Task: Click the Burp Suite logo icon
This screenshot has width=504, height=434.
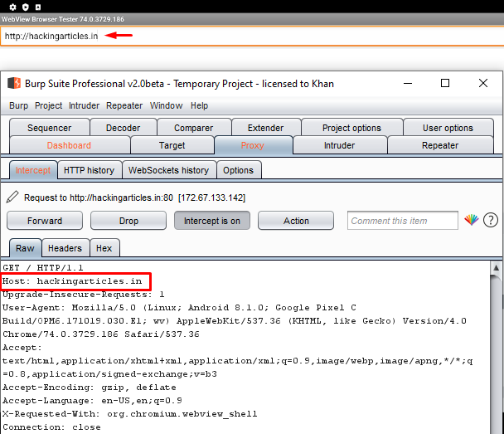Action: pos(14,83)
